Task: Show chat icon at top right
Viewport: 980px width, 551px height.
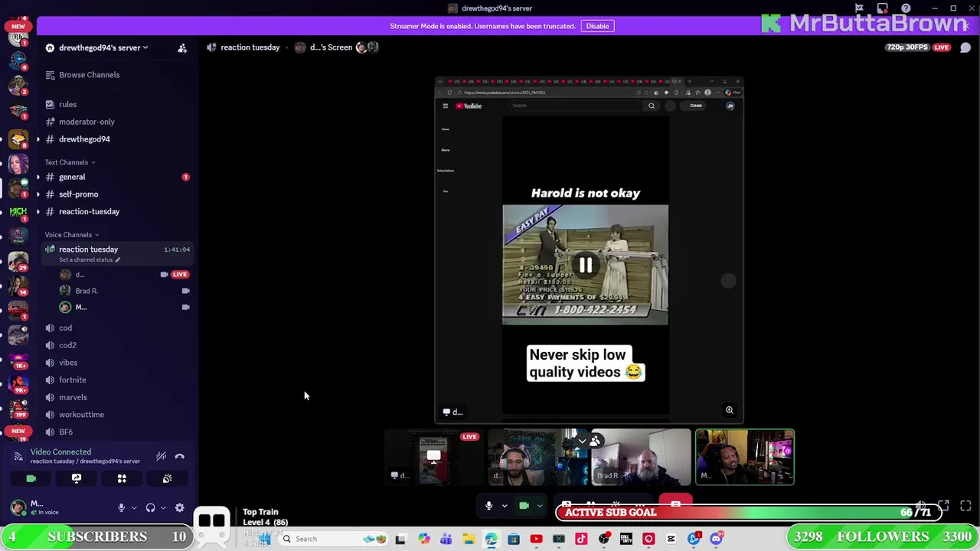Action: coord(965,47)
